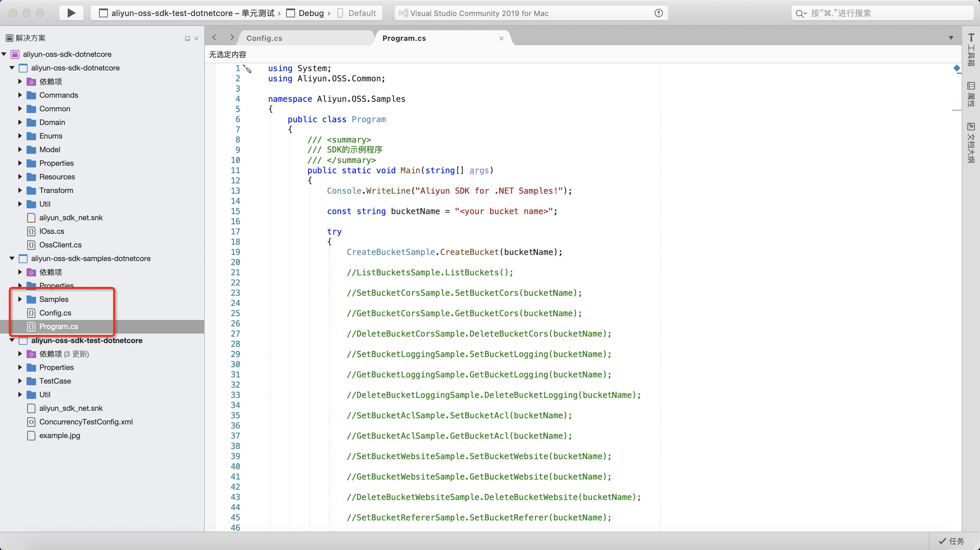Viewport: 980px width, 550px height.
Task: Click the blue marker in scrollbar overview
Action: 957,68
